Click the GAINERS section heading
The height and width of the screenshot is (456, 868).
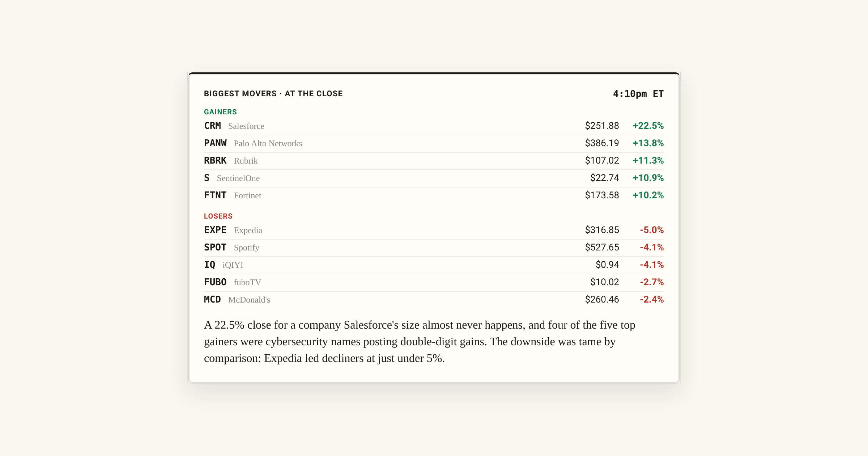(x=220, y=112)
